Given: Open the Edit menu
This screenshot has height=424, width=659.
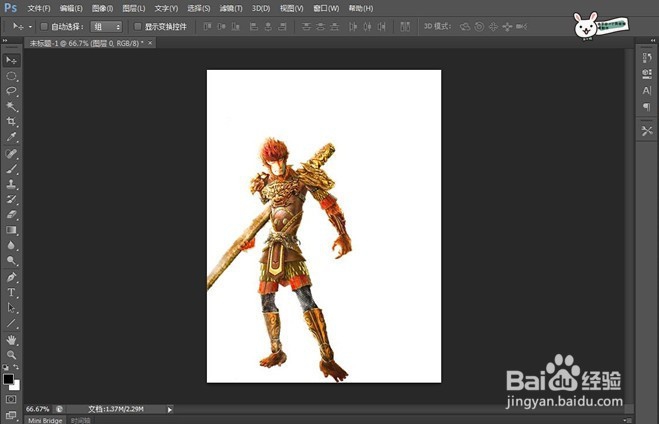Looking at the screenshot, I should [71, 8].
